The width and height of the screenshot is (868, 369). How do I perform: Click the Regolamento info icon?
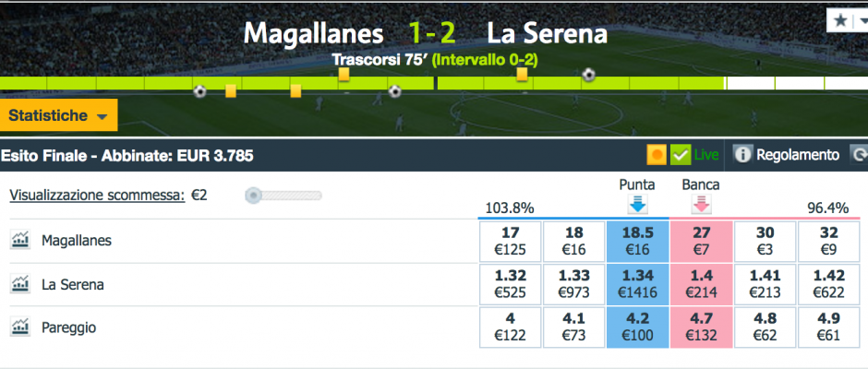click(743, 155)
